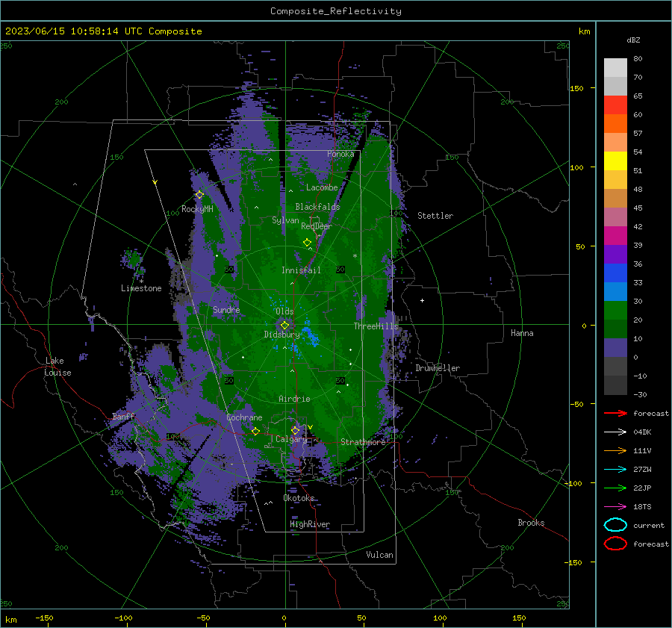Click the red swatch in dBZ legend
Viewport: 672px width, 628px height.
tap(615, 105)
